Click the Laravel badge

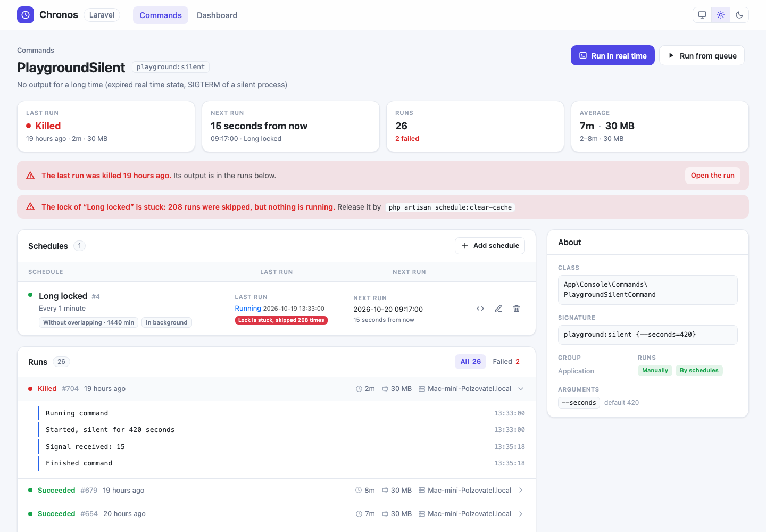[102, 15]
